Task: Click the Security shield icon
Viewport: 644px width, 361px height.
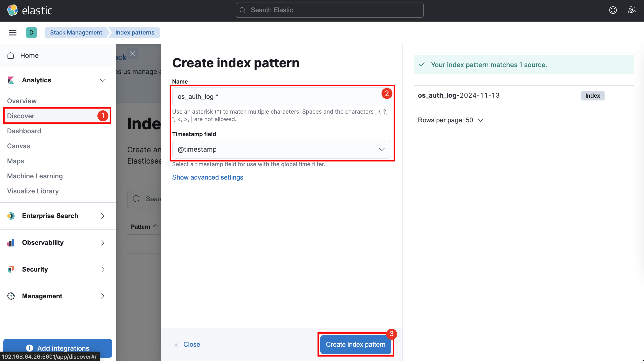Action: (x=11, y=269)
